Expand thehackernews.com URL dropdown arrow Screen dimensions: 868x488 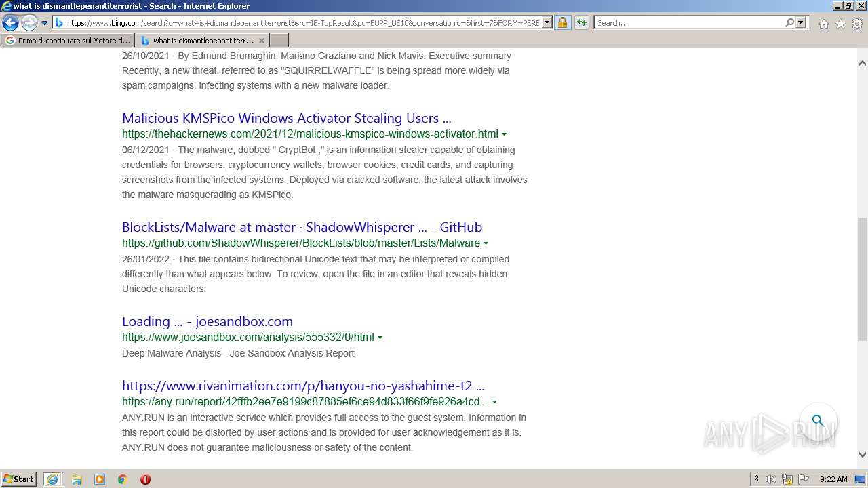coord(504,134)
